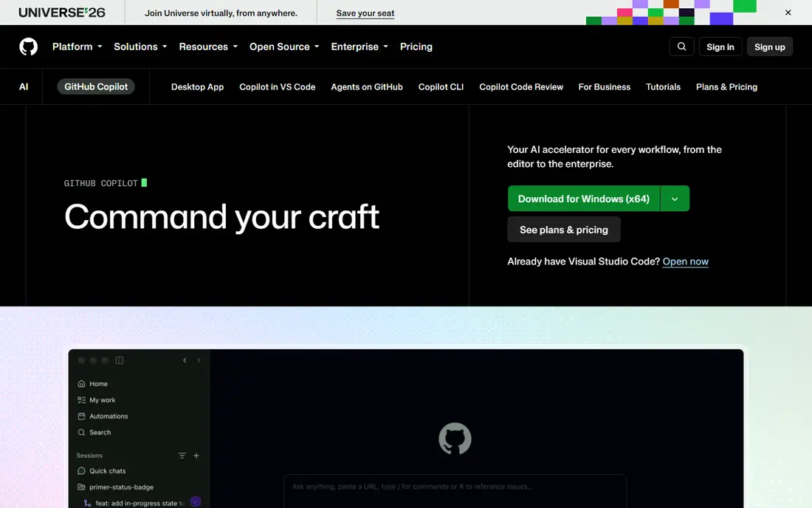The image size is (812, 508).
Task: Dismiss the Universe banner with the X
Action: (x=788, y=13)
